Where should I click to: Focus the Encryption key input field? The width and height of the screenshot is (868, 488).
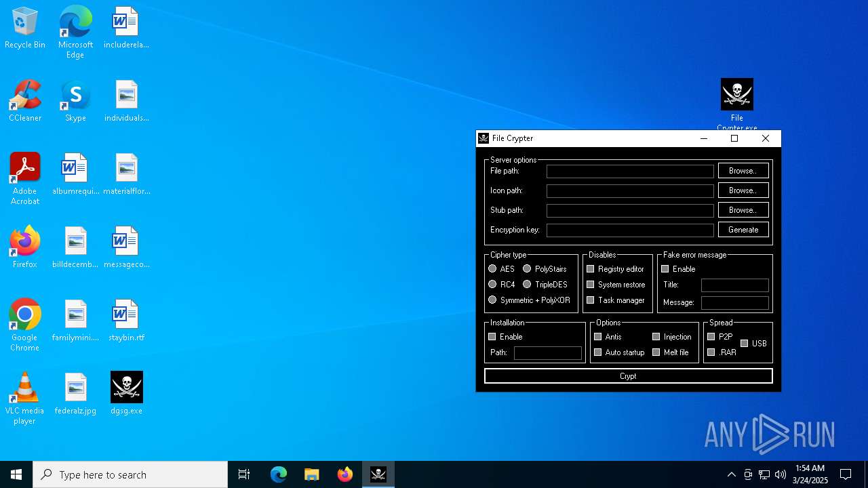(x=630, y=230)
